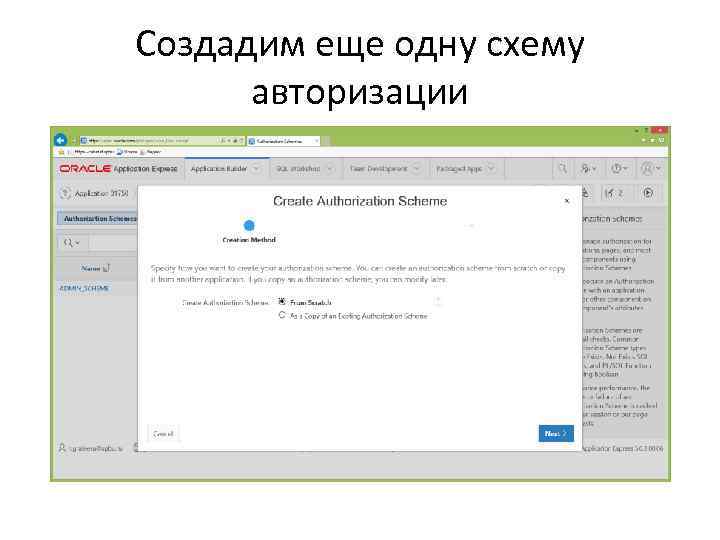Viewport: 720px width, 540px height.
Task: Select the From Scratch radio option
Action: click(x=282, y=302)
